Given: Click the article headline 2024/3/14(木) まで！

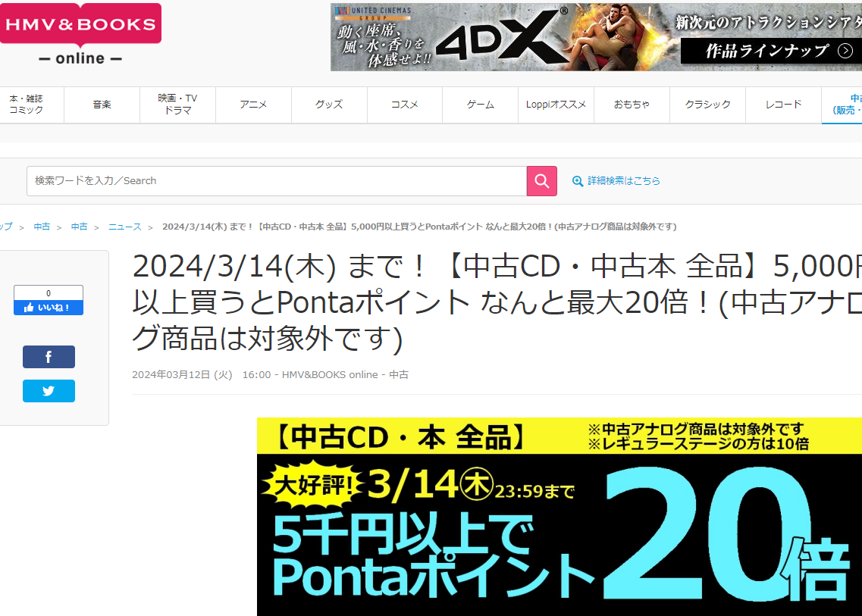Looking at the screenshot, I should point(497,302).
